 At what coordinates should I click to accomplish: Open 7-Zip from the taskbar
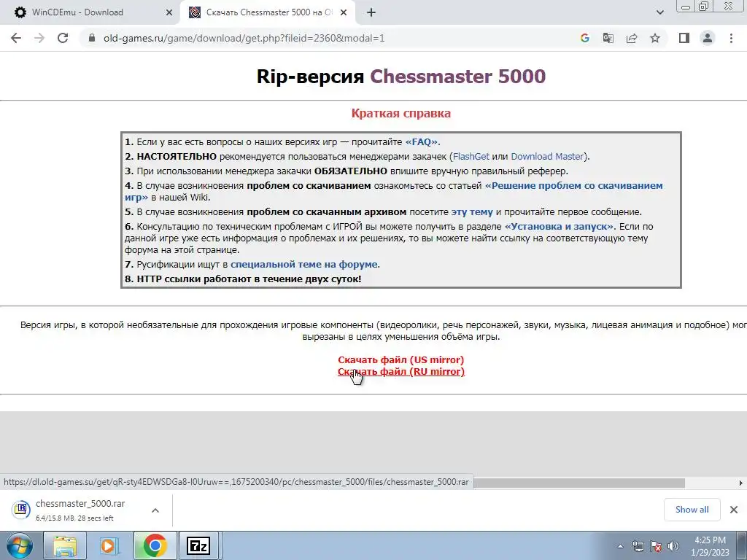[x=198, y=545]
